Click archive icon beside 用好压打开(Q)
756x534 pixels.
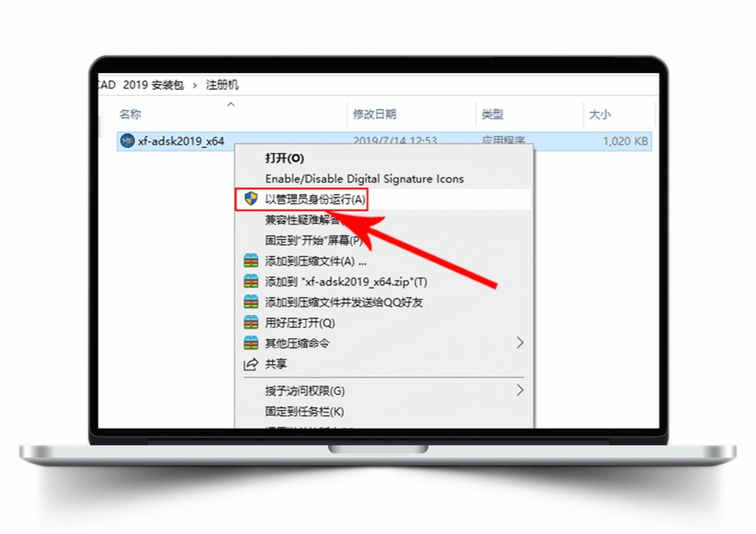(251, 322)
